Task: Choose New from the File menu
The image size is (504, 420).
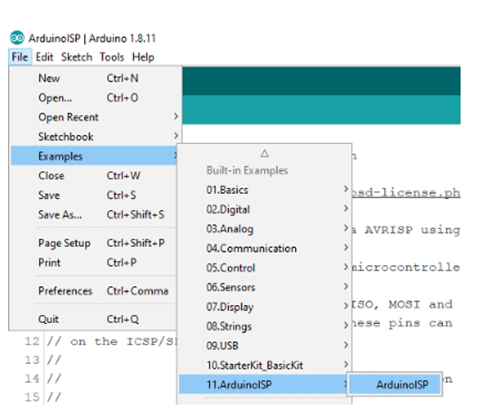Action: 94,78
